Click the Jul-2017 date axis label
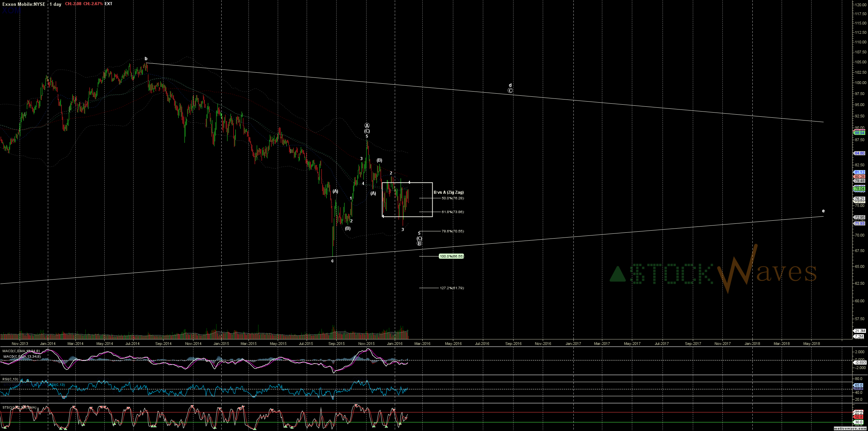868x431 pixels. (x=662, y=344)
